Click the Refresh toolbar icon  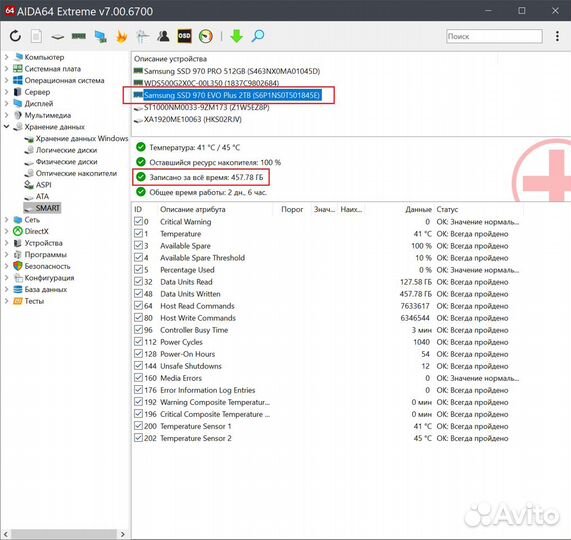click(15, 36)
